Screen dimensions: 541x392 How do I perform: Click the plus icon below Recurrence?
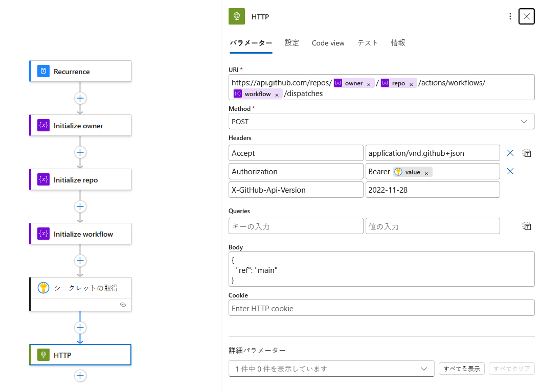point(80,98)
